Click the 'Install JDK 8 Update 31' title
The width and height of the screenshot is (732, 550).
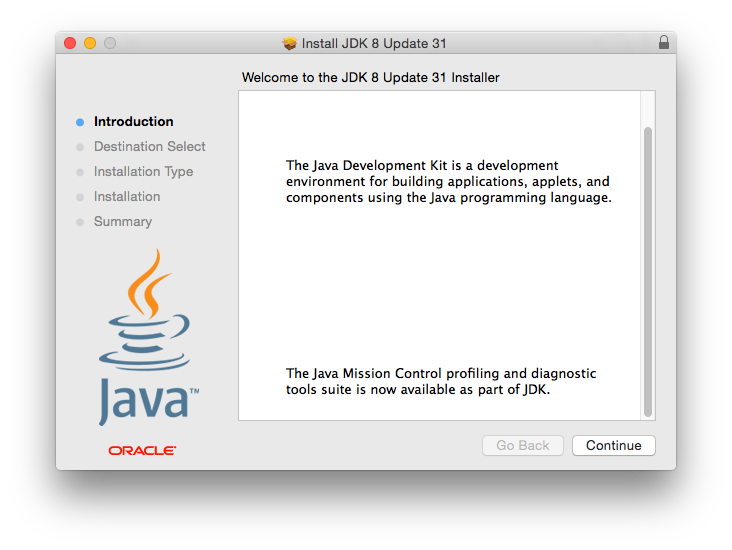(374, 43)
